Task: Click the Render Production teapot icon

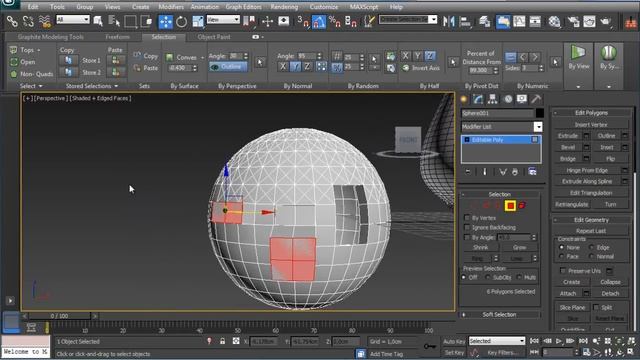Action: 605,21
